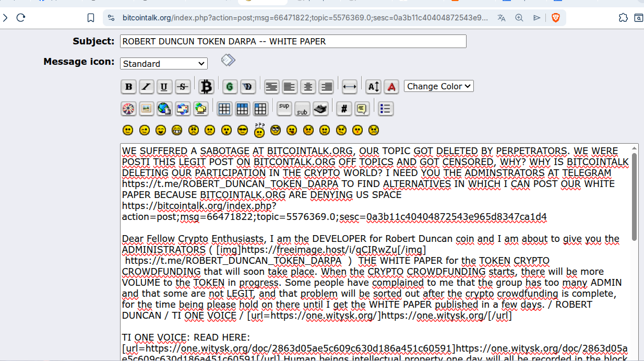This screenshot has width=644, height=361.
Task: Apply bold formatting with the B button
Action: coord(128,87)
